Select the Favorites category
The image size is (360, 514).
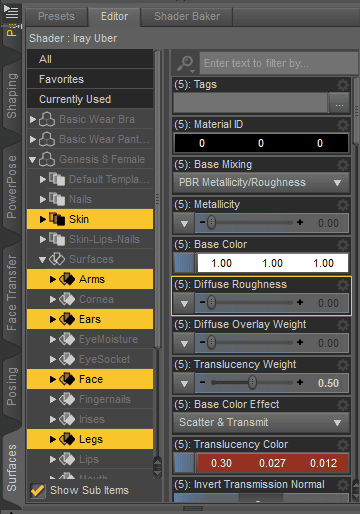click(x=90, y=79)
